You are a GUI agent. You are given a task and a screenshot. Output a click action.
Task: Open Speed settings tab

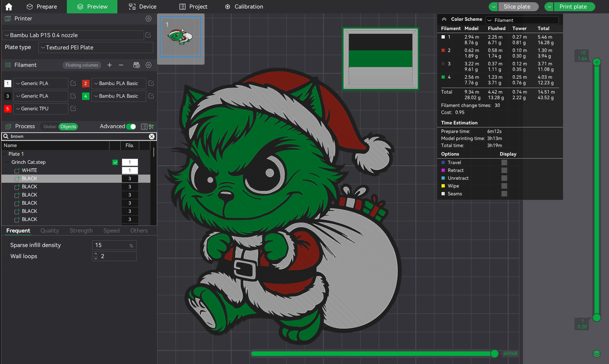click(x=111, y=231)
